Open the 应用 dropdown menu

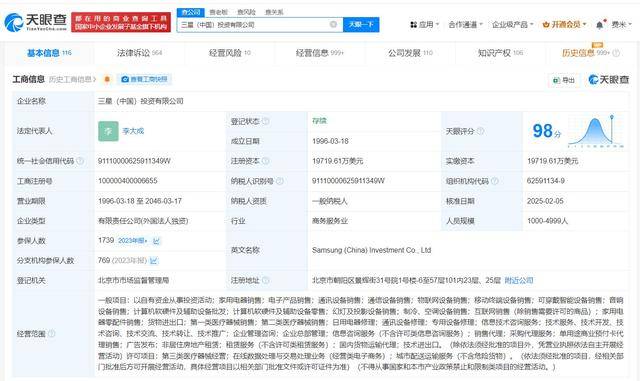tap(424, 25)
